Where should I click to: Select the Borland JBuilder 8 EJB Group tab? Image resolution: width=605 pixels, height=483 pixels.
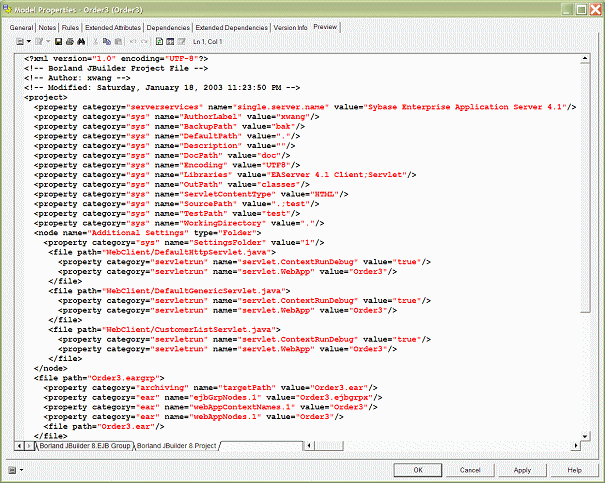click(x=85, y=445)
